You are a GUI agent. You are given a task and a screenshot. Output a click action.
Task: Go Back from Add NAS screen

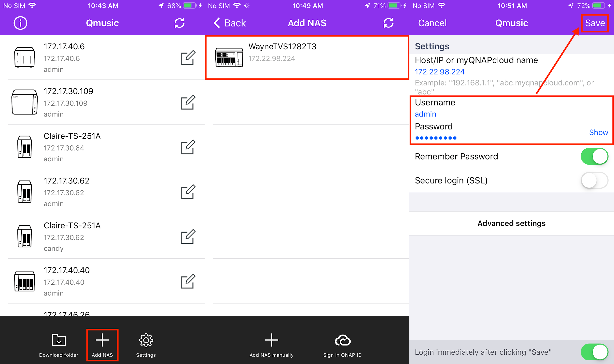point(229,23)
